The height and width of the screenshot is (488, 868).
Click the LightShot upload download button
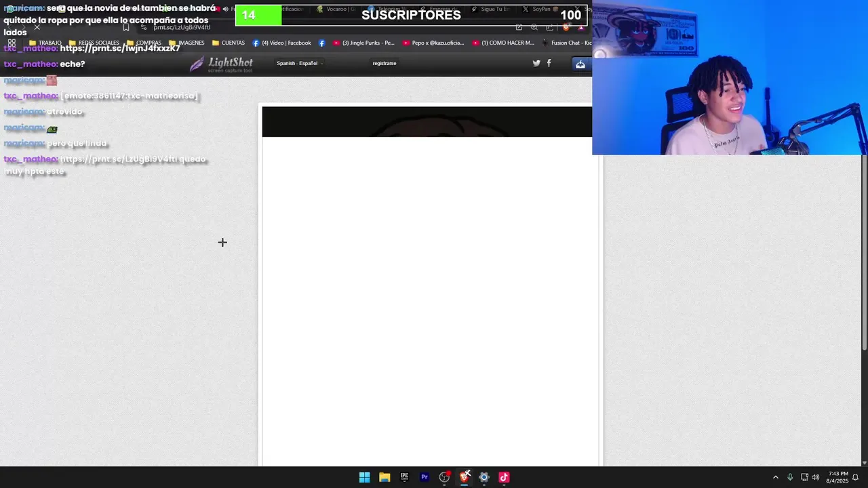click(x=580, y=64)
